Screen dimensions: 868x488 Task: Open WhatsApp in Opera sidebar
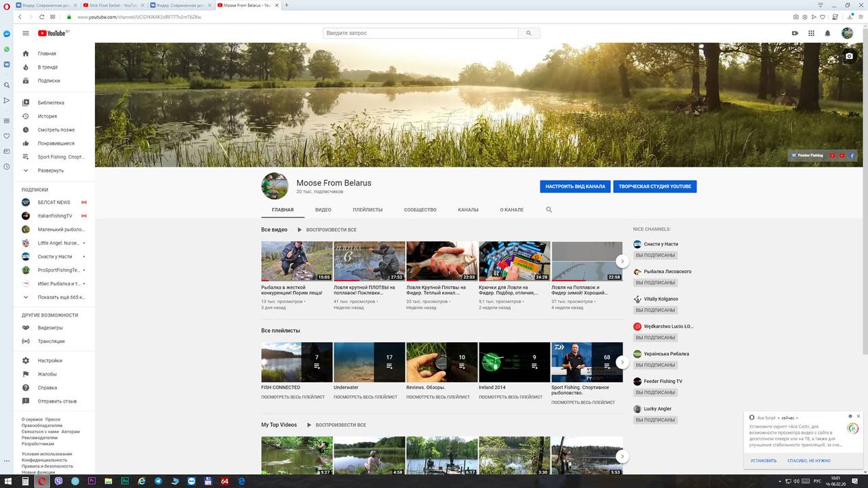[7, 49]
